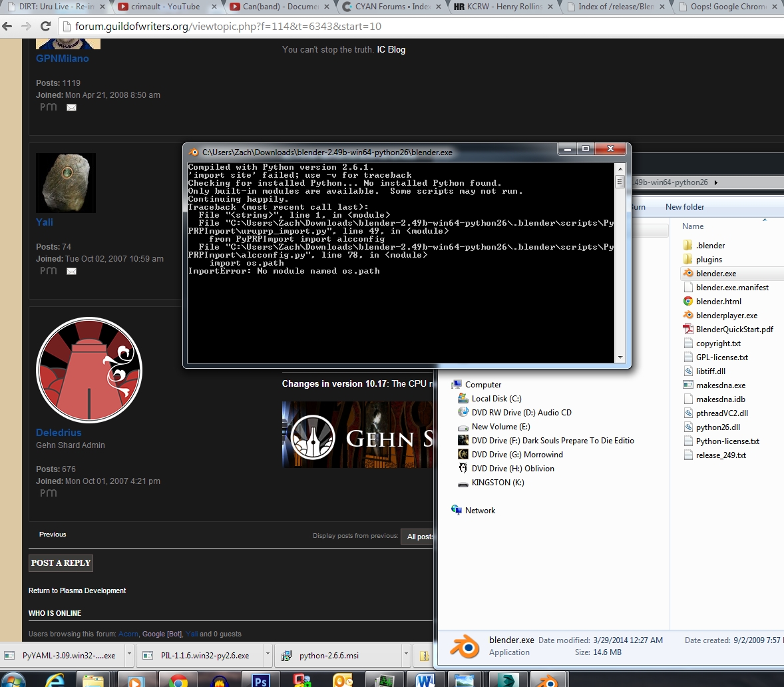Image resolution: width=784 pixels, height=687 pixels.
Task: Switch to the 'Can(band)' tab
Action: pos(280,7)
